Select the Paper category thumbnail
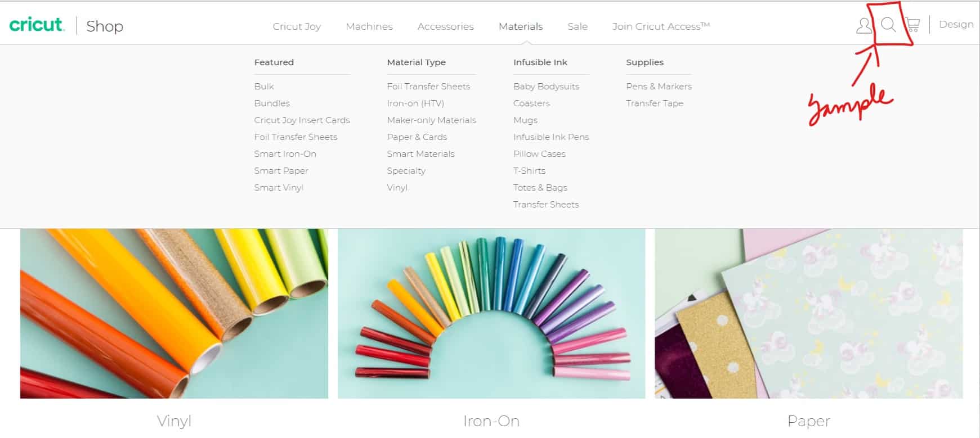The height and width of the screenshot is (438, 980). point(809,313)
